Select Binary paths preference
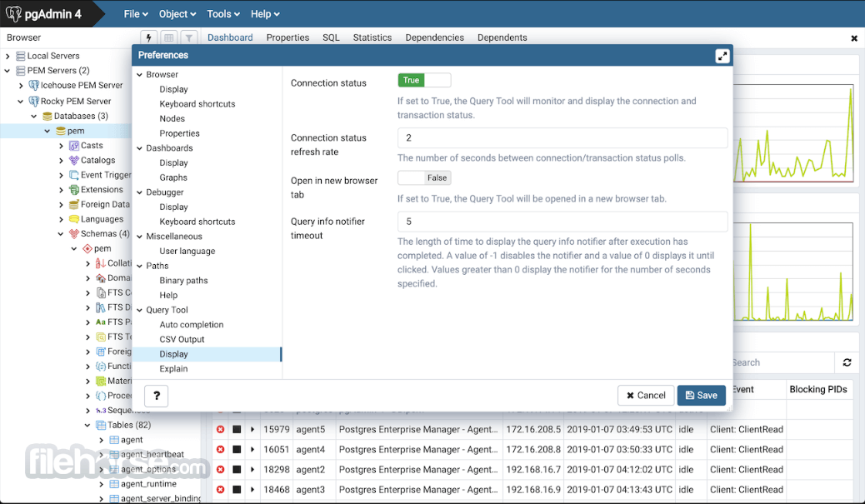The width and height of the screenshot is (865, 504). point(183,280)
